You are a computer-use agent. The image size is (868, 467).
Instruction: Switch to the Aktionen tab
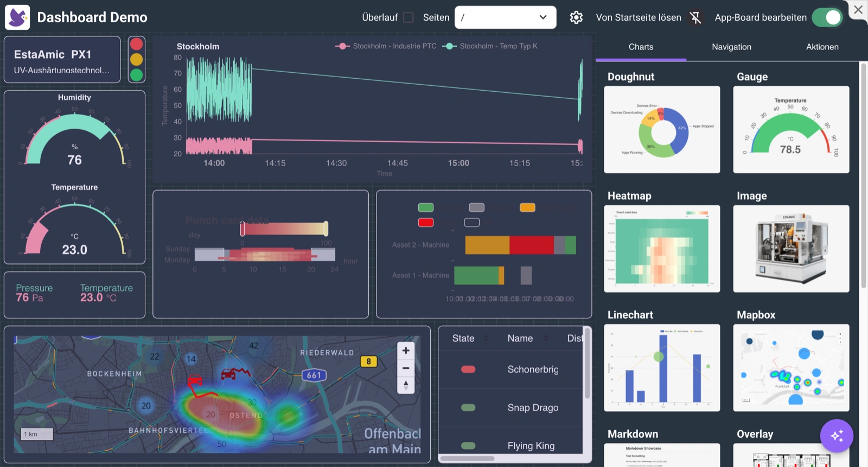pos(822,47)
